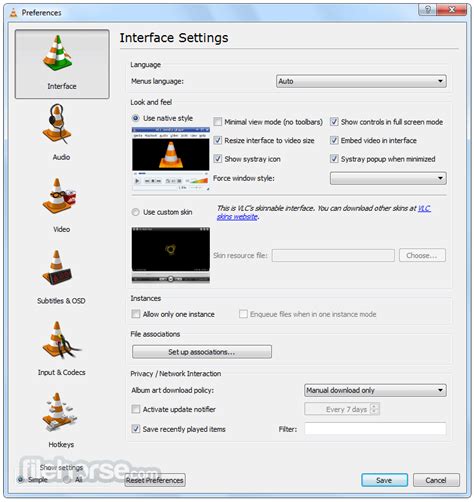Toggle Embed video in interface checkbox

tap(334, 140)
